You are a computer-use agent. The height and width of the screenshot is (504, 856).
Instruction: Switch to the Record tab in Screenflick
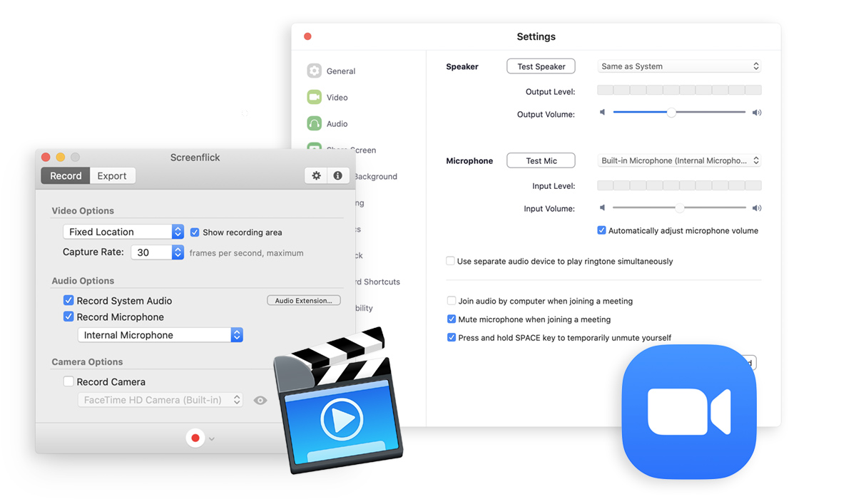tap(66, 176)
